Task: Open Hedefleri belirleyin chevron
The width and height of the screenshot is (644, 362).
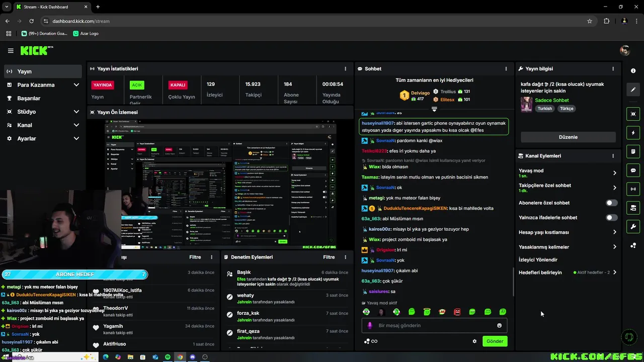Action: pyautogui.click(x=614, y=273)
